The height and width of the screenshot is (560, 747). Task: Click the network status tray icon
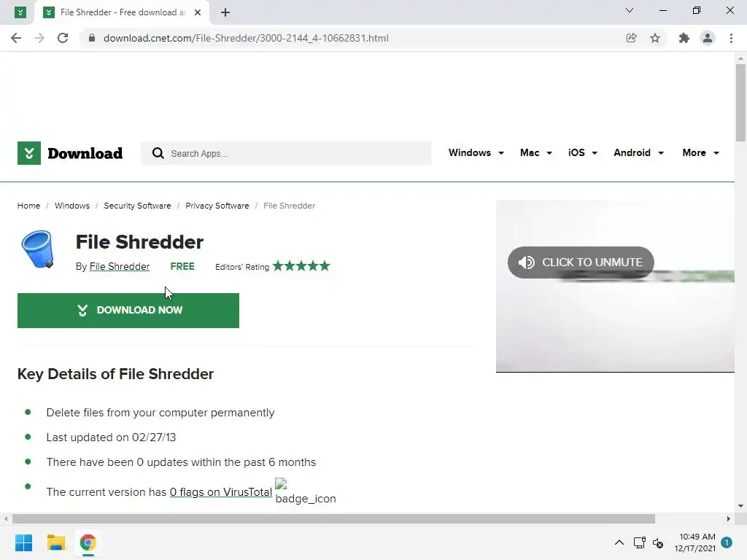pos(639,542)
